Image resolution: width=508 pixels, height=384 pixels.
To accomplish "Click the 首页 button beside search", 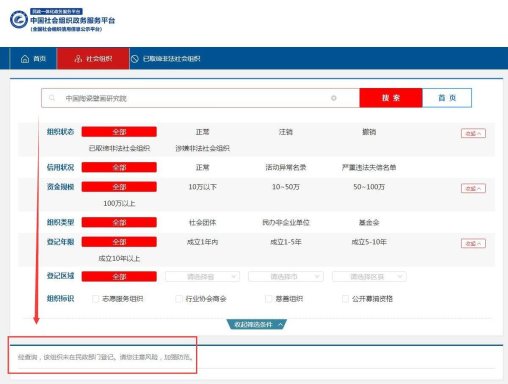I will [447, 98].
